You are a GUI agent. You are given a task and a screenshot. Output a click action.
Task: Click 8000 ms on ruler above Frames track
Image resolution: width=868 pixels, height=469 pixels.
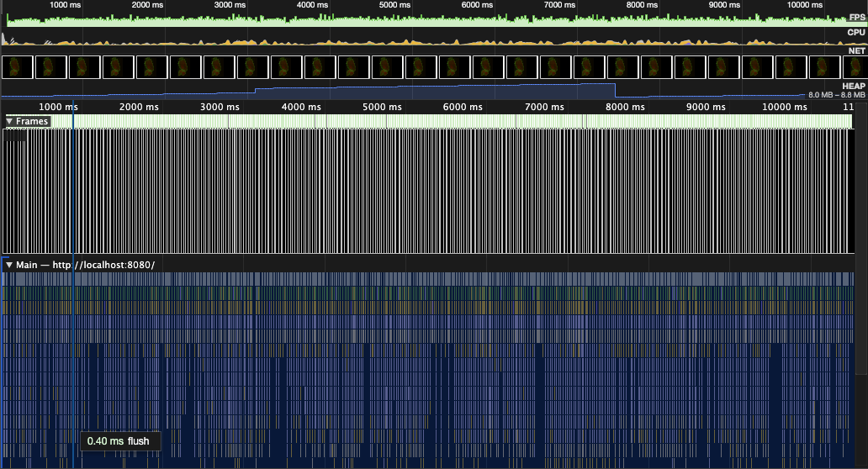(625, 107)
